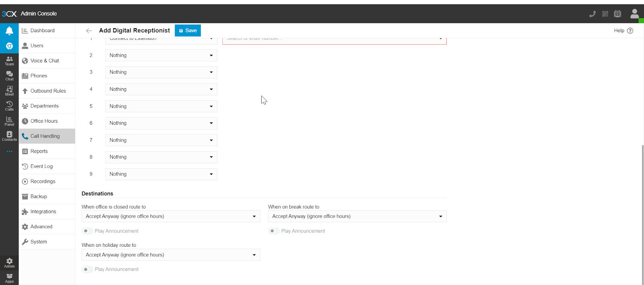This screenshot has width=644, height=285.
Task: Toggle Play Announcement under holiday route
Action: click(87, 269)
